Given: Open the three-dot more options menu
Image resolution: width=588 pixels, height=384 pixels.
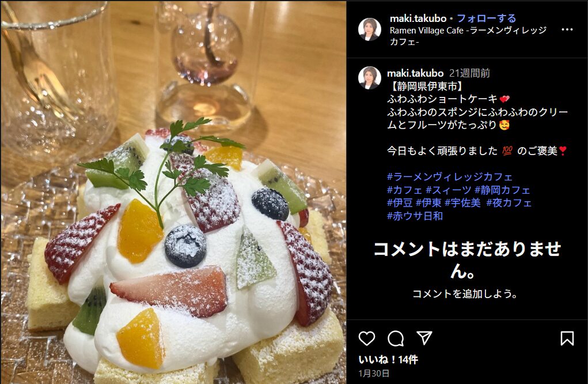Looking at the screenshot, I should 567,29.
